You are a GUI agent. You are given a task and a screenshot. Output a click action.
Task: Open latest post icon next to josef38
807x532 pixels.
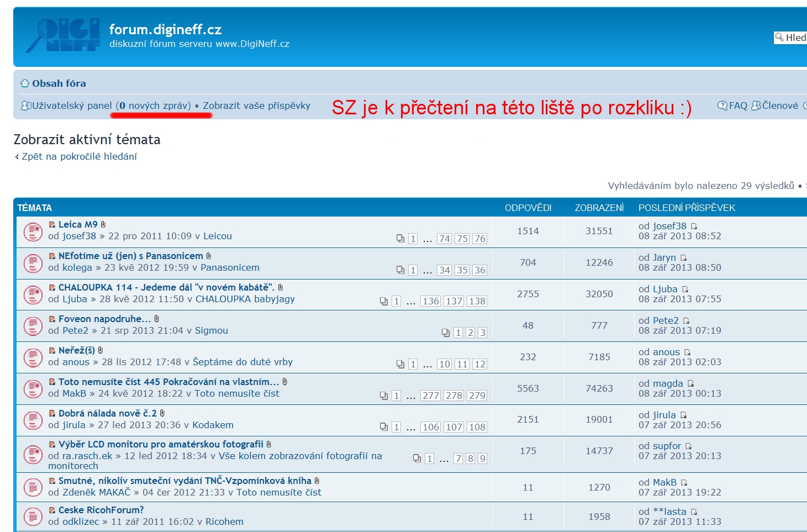click(694, 227)
